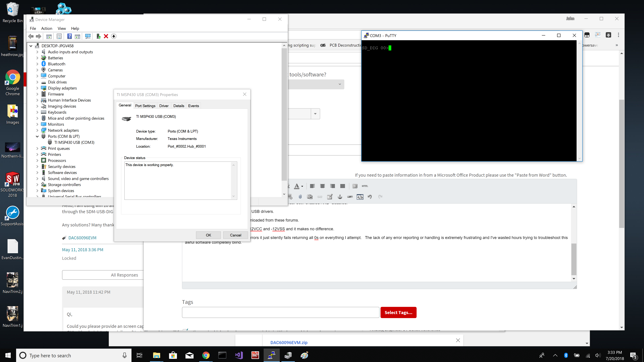The height and width of the screenshot is (362, 644).
Task: Click Cancel in Properties dialog
Action: [235, 235]
